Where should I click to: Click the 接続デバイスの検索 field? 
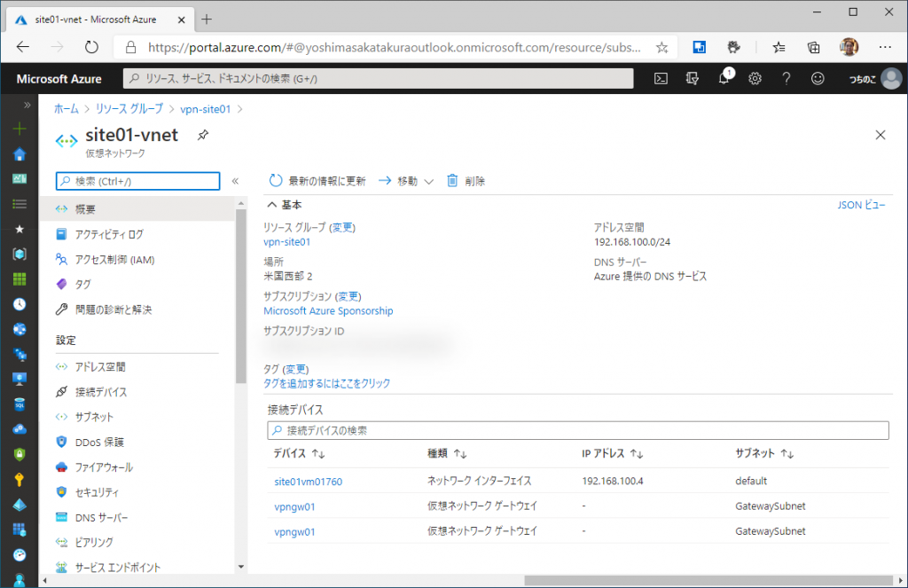(x=578, y=430)
